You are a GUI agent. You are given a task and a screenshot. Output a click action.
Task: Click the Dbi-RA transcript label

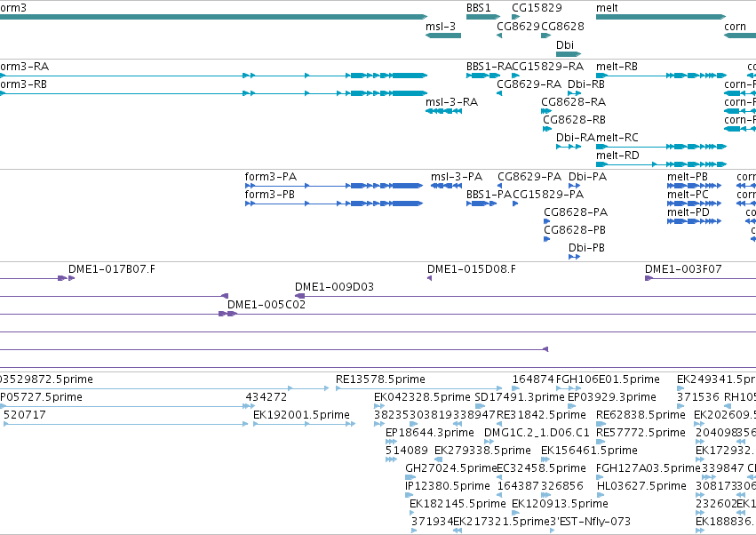click(x=576, y=138)
